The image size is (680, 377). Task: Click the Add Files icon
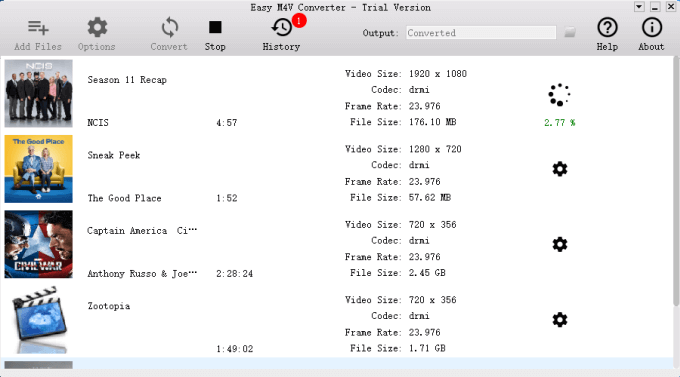[38, 28]
